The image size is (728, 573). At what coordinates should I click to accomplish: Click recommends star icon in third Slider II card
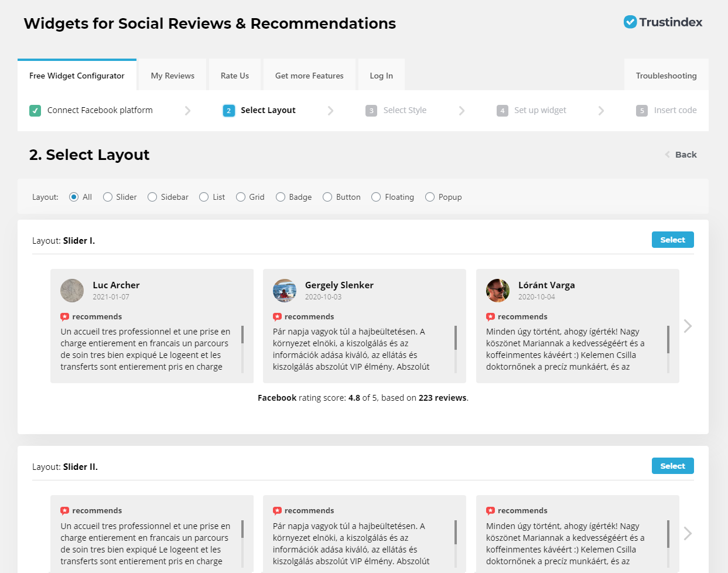[x=491, y=511]
